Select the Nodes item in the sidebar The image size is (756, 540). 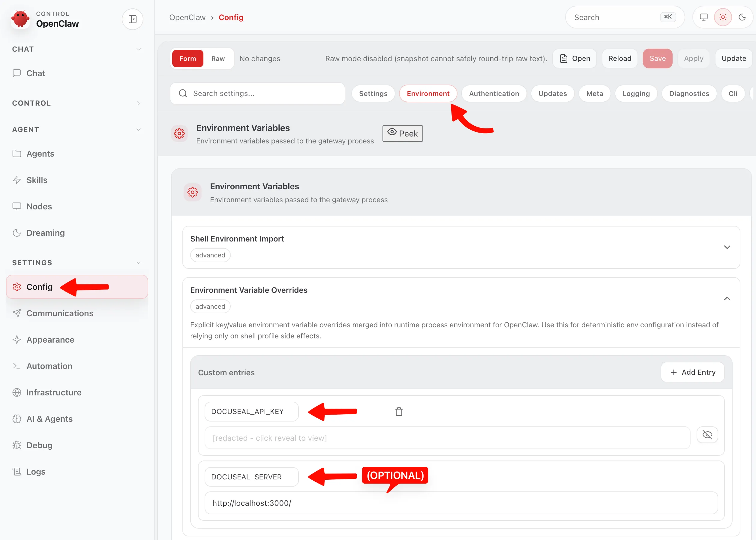coord(39,206)
